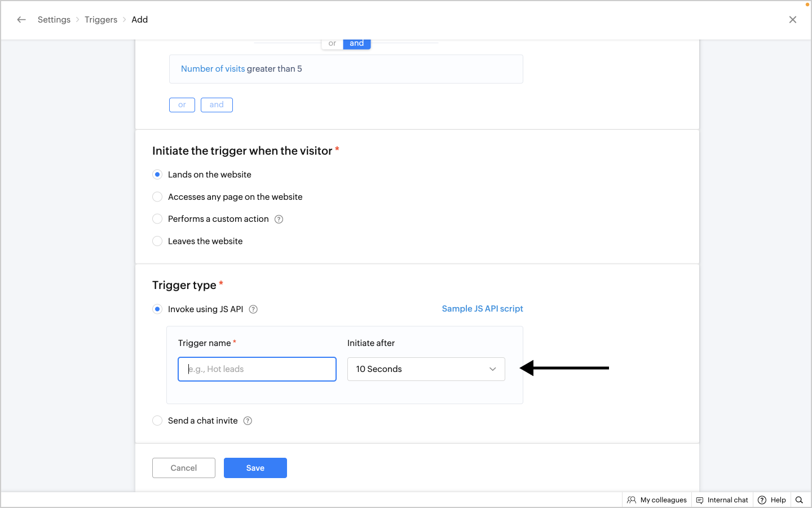The image size is (812, 508).
Task: Focus the Trigger name text field
Action: (x=257, y=369)
